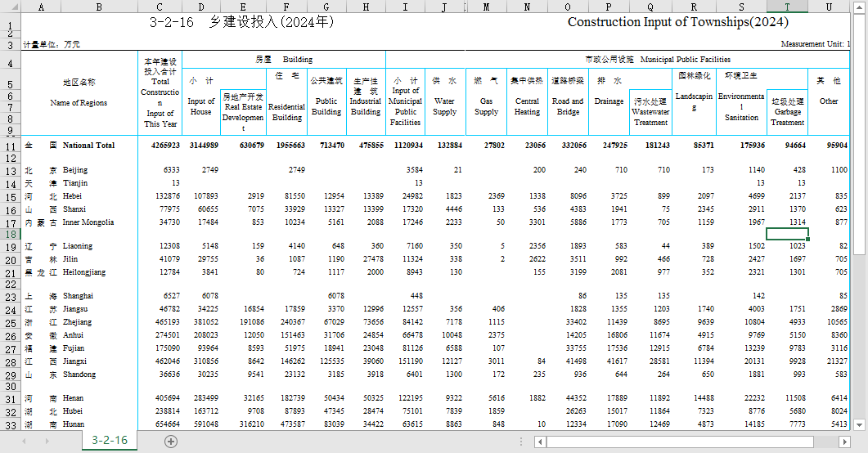
Task: Add a new sheet with the plus icon
Action: (x=171, y=441)
